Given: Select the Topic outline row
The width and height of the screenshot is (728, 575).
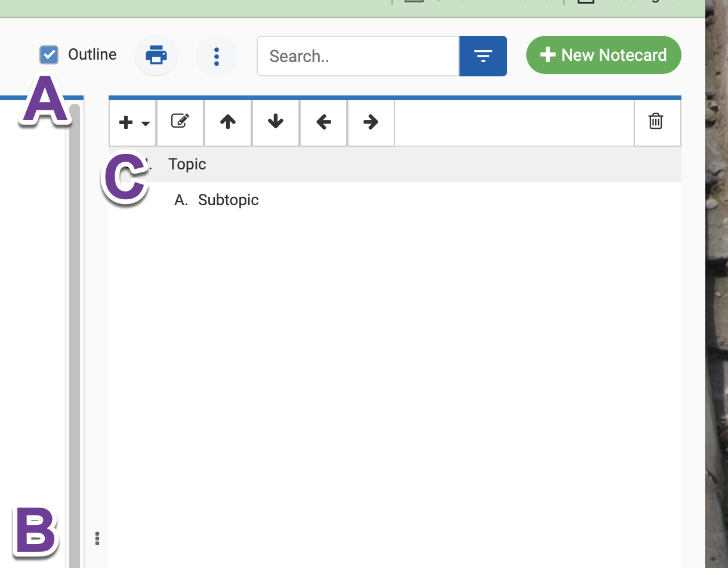Looking at the screenshot, I should (x=187, y=165).
